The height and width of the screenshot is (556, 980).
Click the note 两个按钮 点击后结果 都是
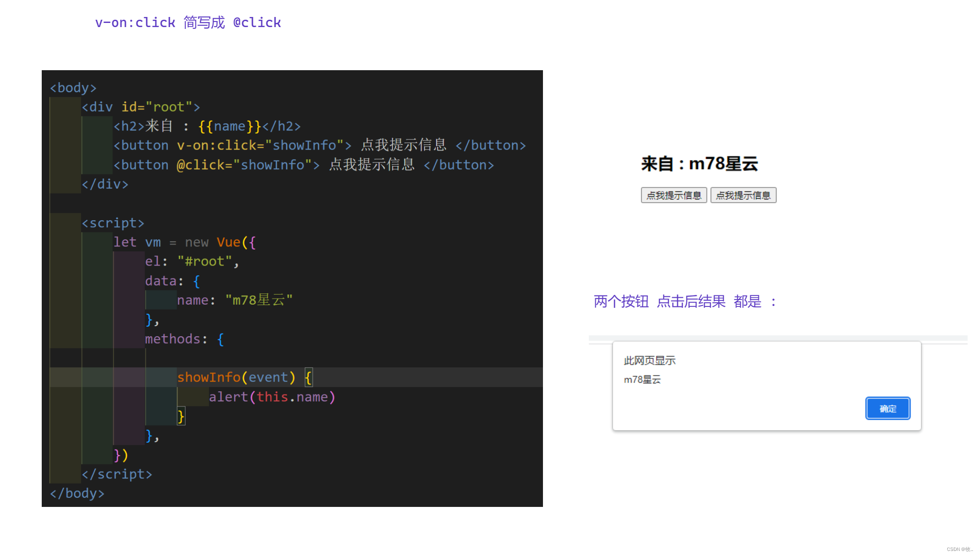click(x=685, y=301)
